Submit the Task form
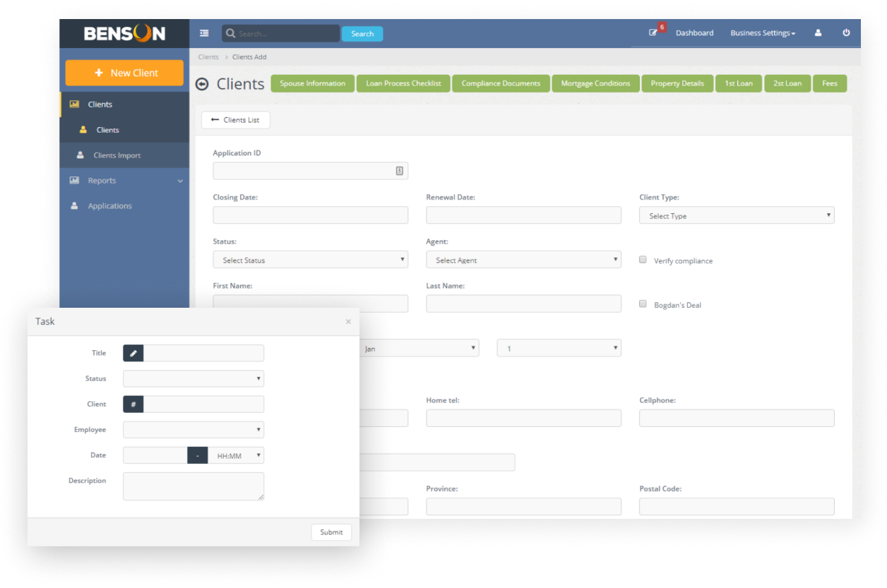Image resolution: width=887 pixels, height=588 pixels. pos(331,532)
